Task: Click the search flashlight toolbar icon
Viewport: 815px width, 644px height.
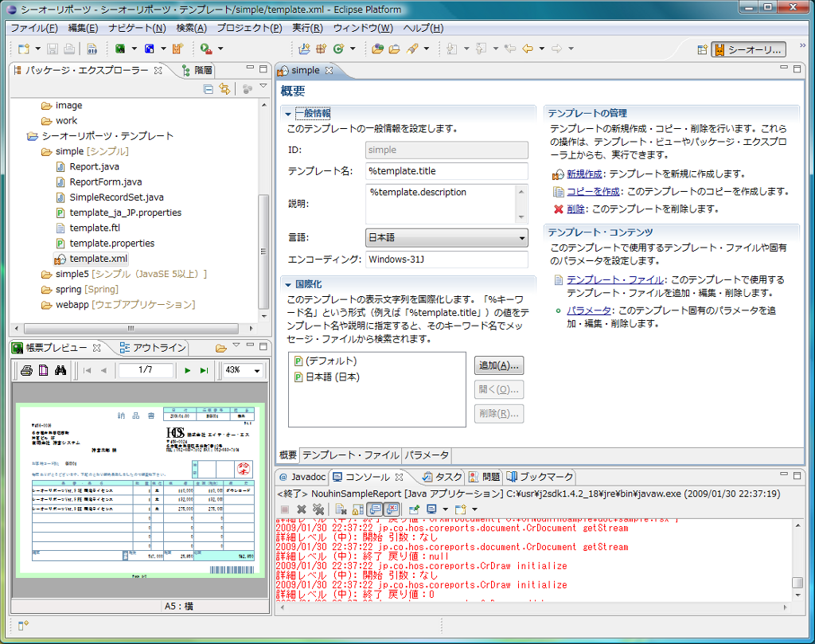Action: (x=412, y=49)
